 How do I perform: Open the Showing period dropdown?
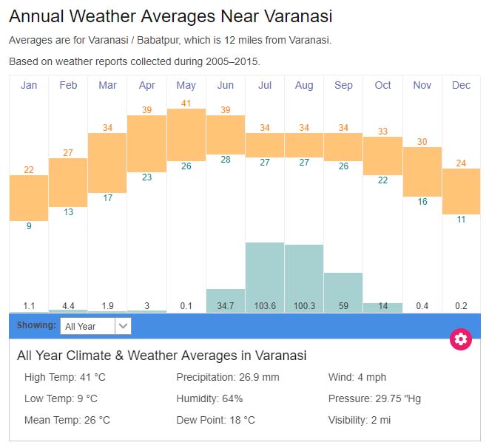click(88, 325)
